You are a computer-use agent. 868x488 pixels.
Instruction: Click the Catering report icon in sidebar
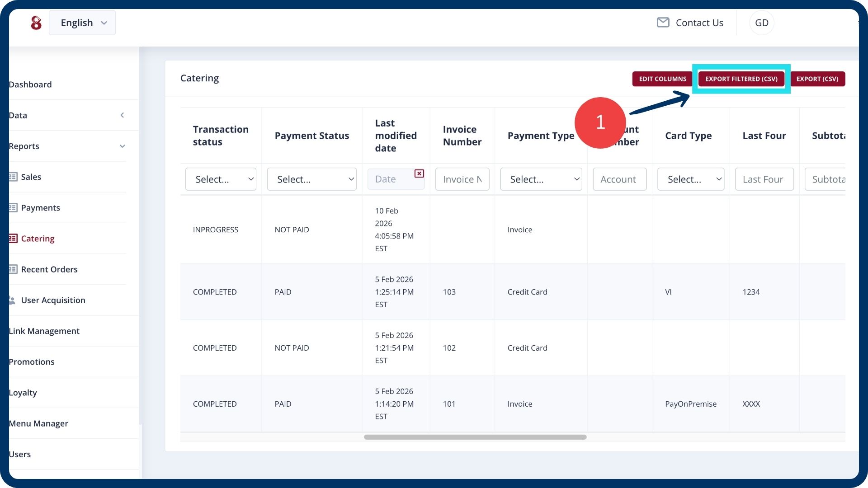(x=13, y=238)
